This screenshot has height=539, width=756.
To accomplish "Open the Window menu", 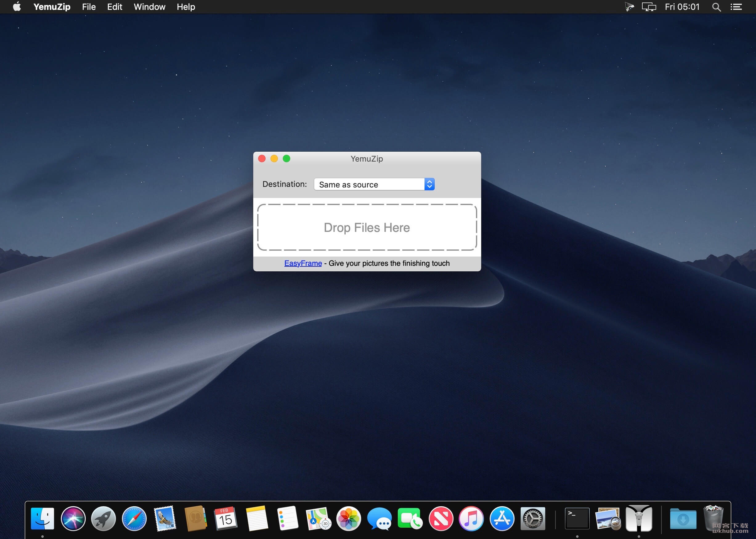I will (149, 7).
